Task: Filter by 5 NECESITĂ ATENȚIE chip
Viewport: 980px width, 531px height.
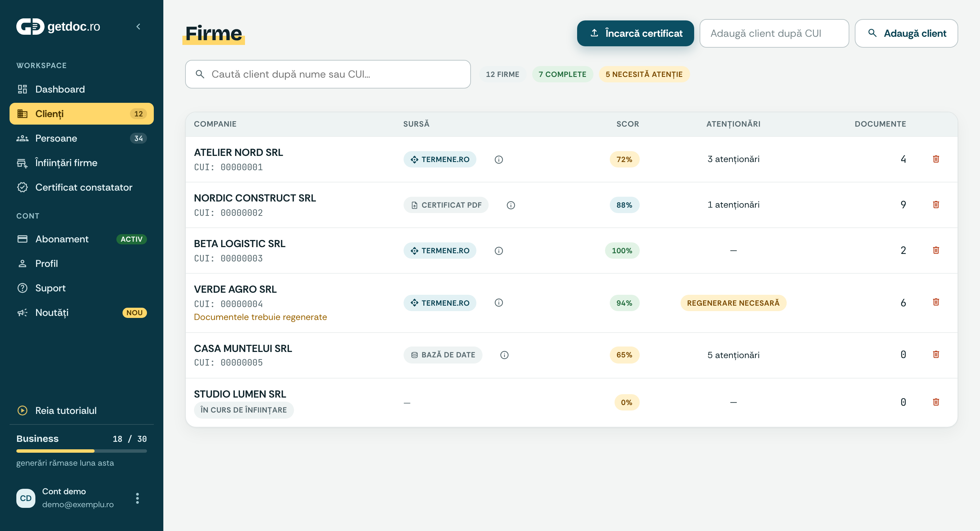Action: click(644, 74)
